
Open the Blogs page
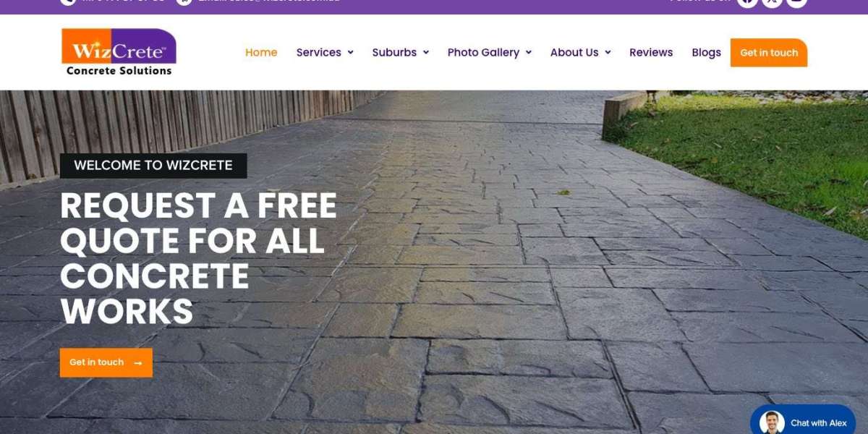(x=706, y=52)
